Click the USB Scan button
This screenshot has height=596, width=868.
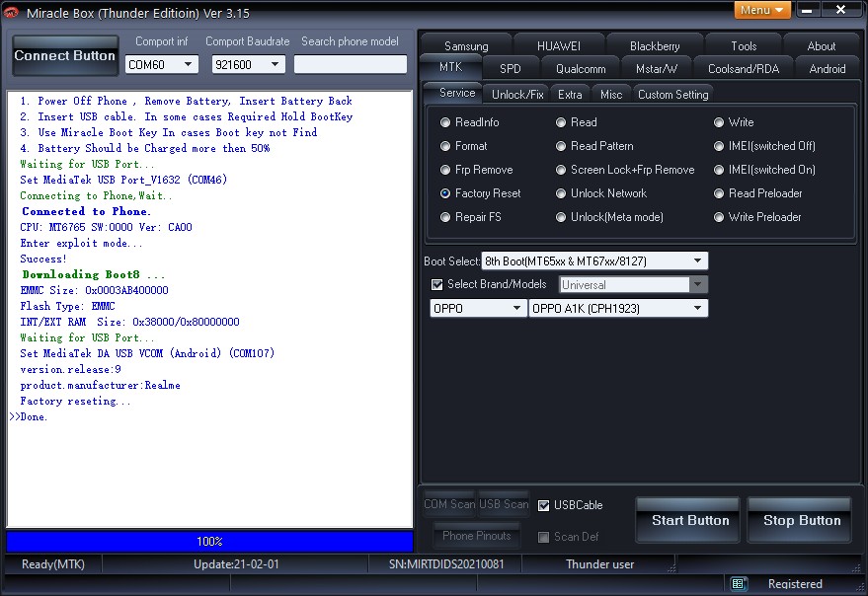pyautogui.click(x=504, y=504)
